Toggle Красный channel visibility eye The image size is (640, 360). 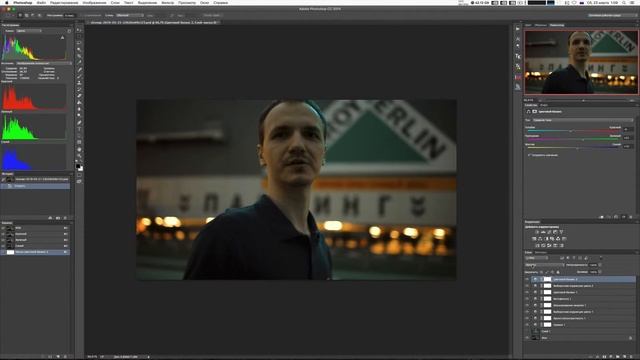pyautogui.click(x=3, y=234)
